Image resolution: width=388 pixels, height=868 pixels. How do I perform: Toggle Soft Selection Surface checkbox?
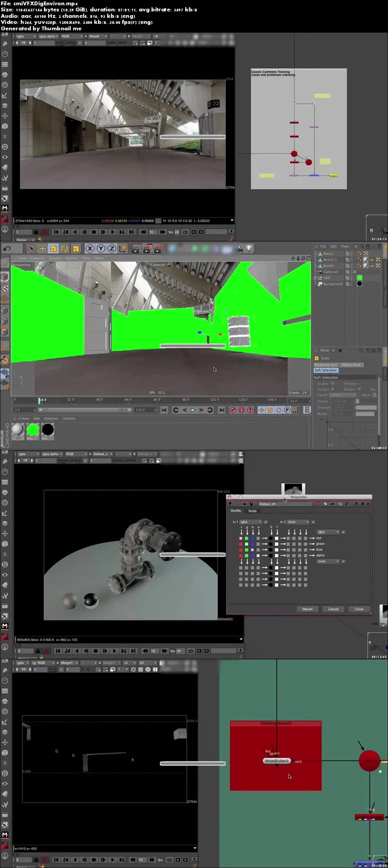[333, 389]
